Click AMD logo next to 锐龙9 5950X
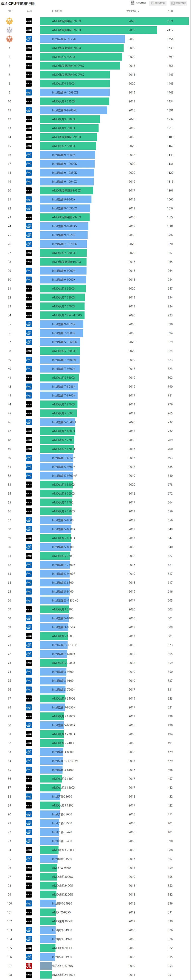Image resolution: width=191 pixels, height=980 pixels. (29, 57)
